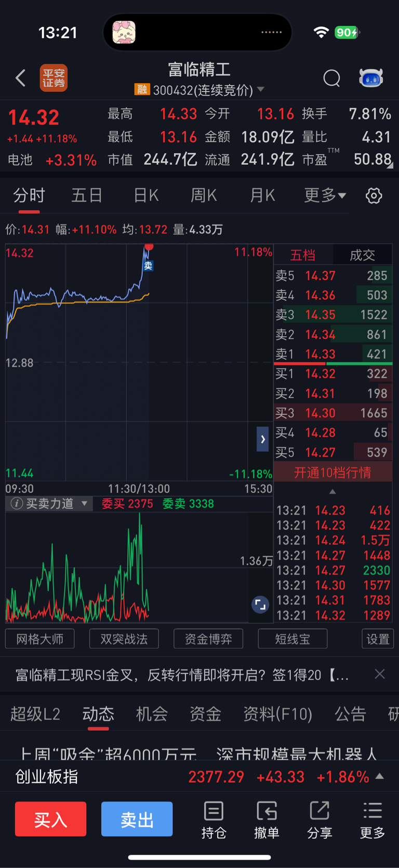Select the 卖3 14.35 order row
399x868 pixels.
click(x=332, y=315)
